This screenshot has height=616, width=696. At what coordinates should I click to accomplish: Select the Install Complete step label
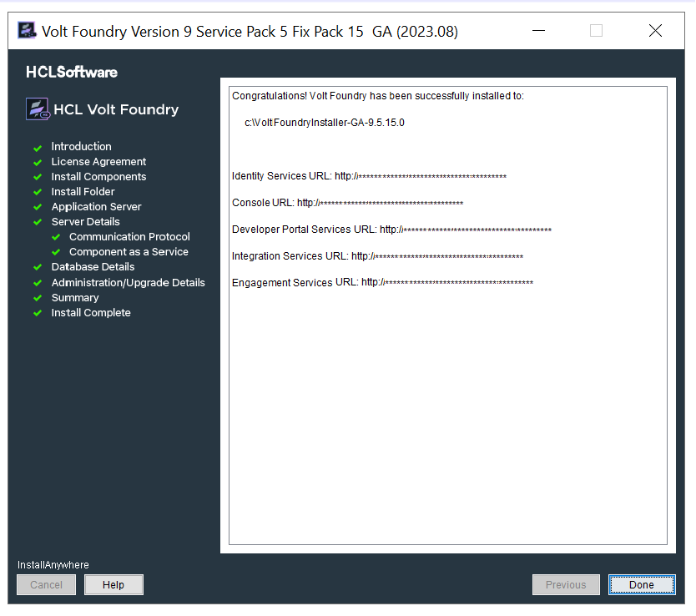[x=91, y=313]
